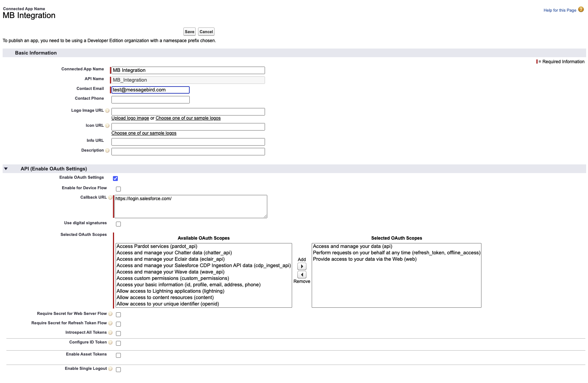The width and height of the screenshot is (588, 383).
Task: Click the Save button
Action: pos(189,32)
